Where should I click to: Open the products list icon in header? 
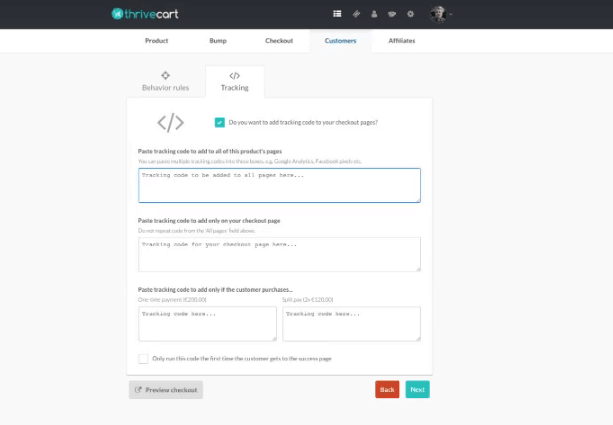337,14
